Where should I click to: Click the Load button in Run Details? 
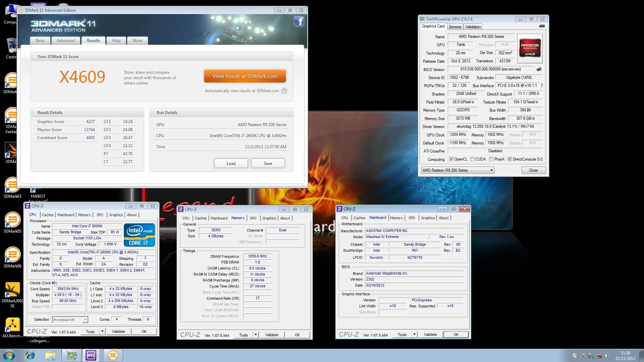231,163
